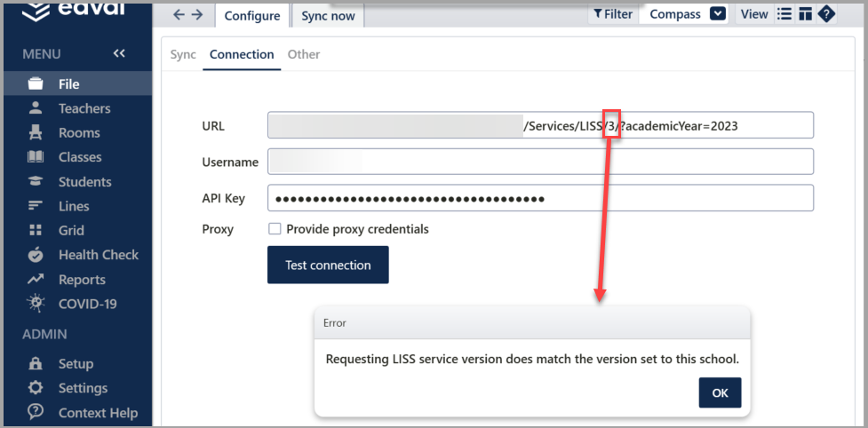Click the Filter funnel button

[x=613, y=13]
